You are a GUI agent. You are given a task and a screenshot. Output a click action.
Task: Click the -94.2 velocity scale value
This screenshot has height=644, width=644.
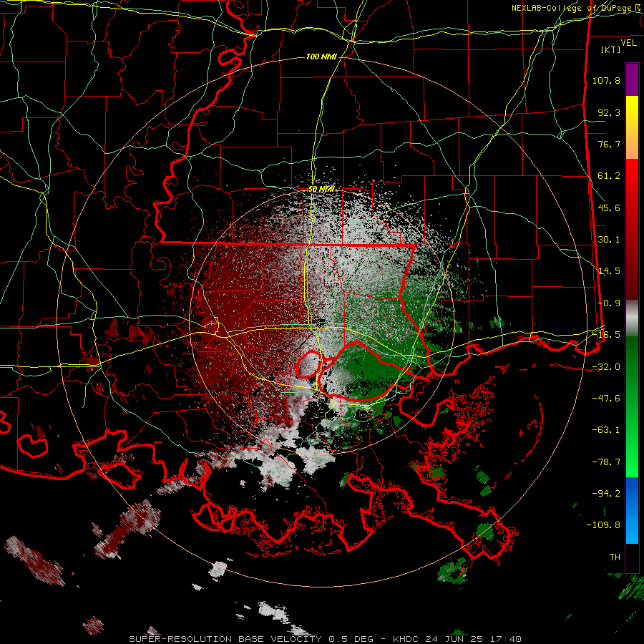click(x=606, y=494)
